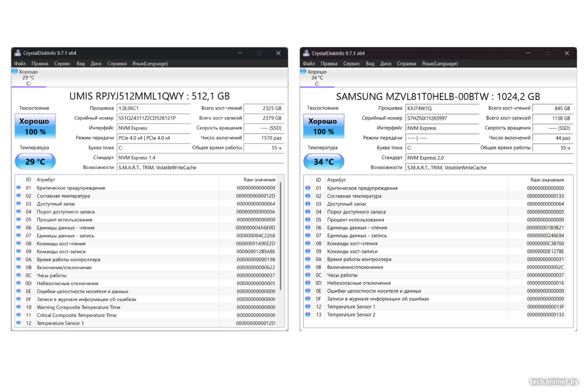Viewport: 588px width, 392px height.
Task: Click firmware field KXJ74W1Q
Action: coord(442,108)
